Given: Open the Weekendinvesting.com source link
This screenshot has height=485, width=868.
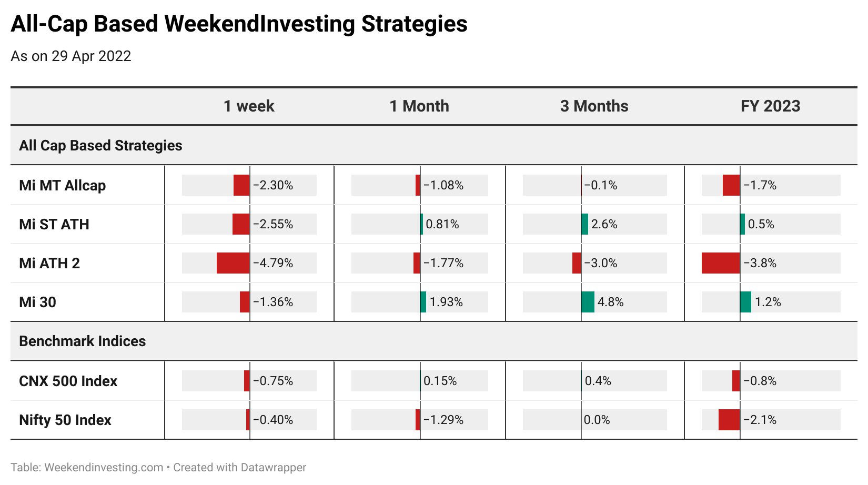Looking at the screenshot, I should point(104,468).
